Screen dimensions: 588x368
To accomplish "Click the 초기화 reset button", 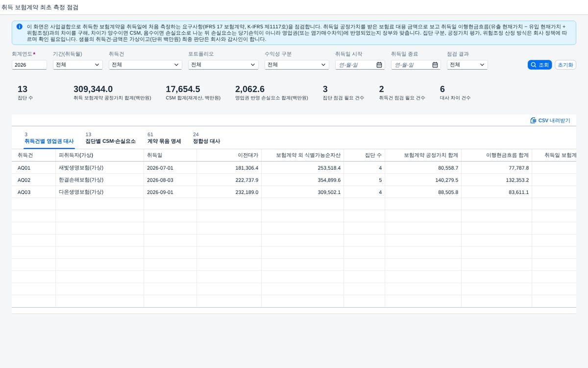I will tap(565, 65).
